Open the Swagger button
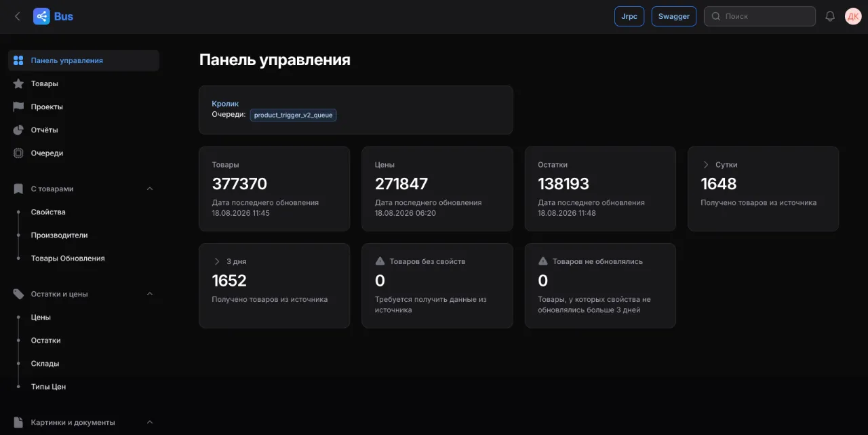 (674, 16)
